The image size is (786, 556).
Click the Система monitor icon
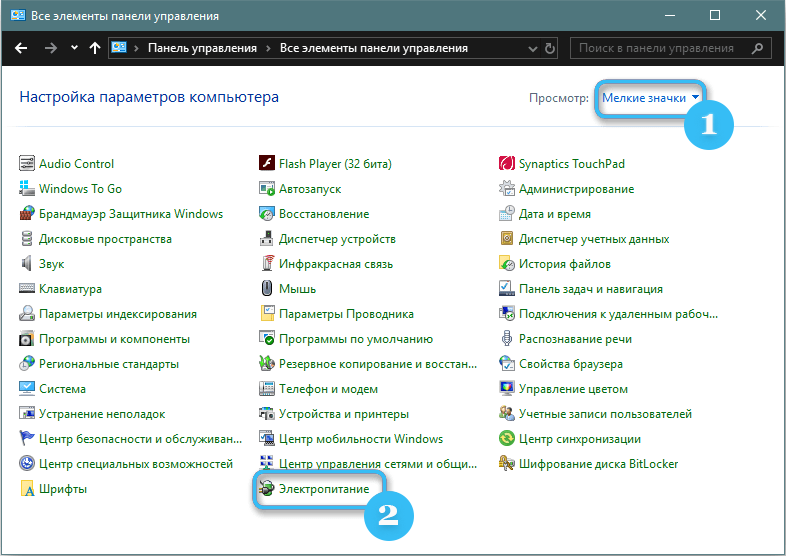[27, 389]
